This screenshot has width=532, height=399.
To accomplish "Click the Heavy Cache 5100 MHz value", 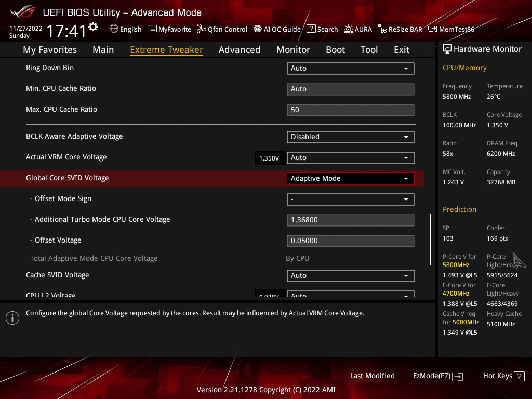I will pos(501,324).
